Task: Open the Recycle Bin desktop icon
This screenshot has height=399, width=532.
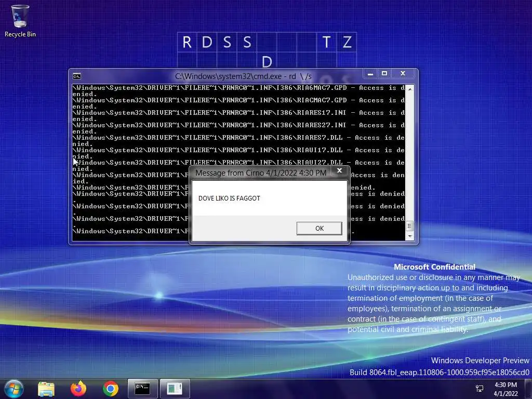Action: click(x=20, y=20)
